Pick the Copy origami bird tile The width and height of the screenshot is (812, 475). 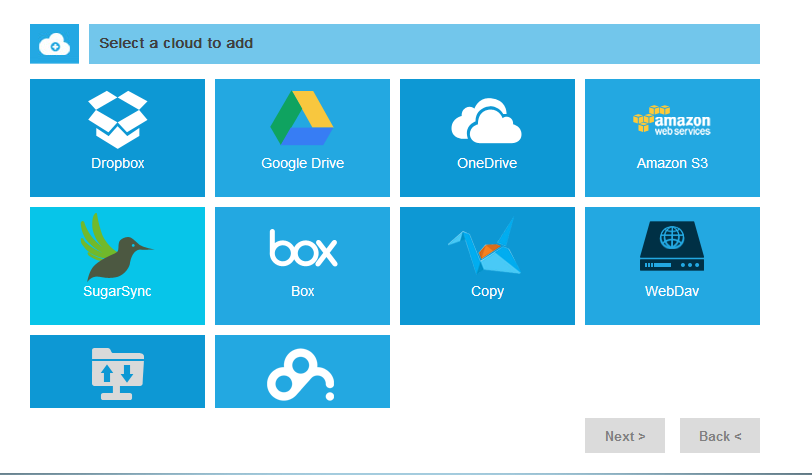pyautogui.click(x=487, y=266)
